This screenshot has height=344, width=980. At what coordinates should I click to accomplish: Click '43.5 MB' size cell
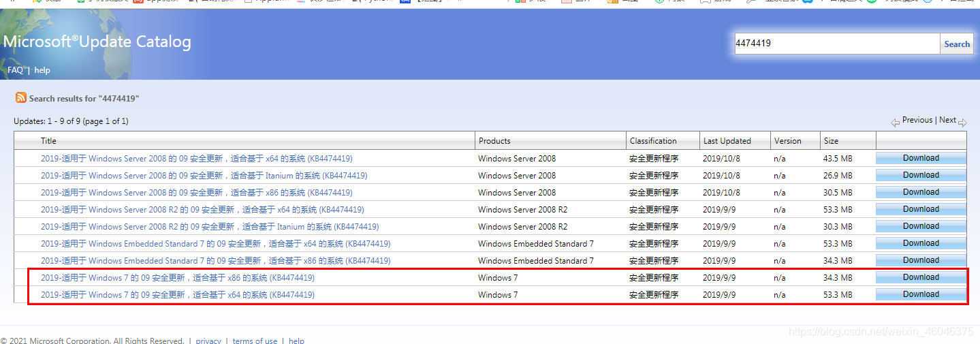tap(838, 159)
